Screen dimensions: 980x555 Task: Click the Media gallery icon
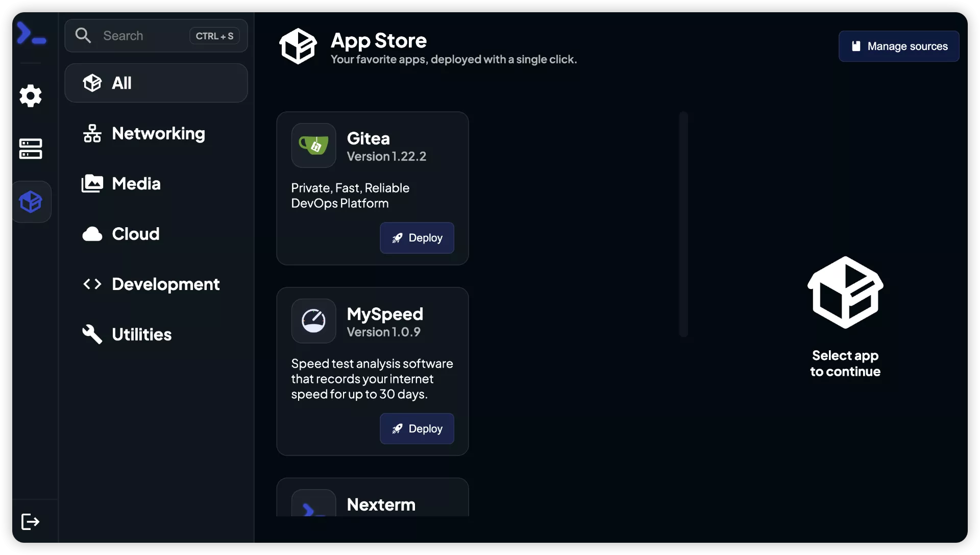92,183
